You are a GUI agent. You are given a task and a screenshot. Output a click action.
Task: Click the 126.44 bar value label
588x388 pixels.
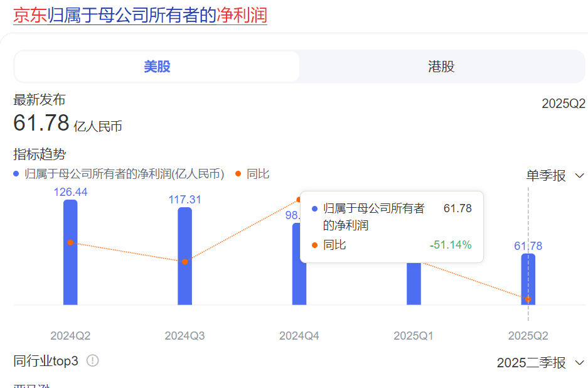tap(70, 192)
